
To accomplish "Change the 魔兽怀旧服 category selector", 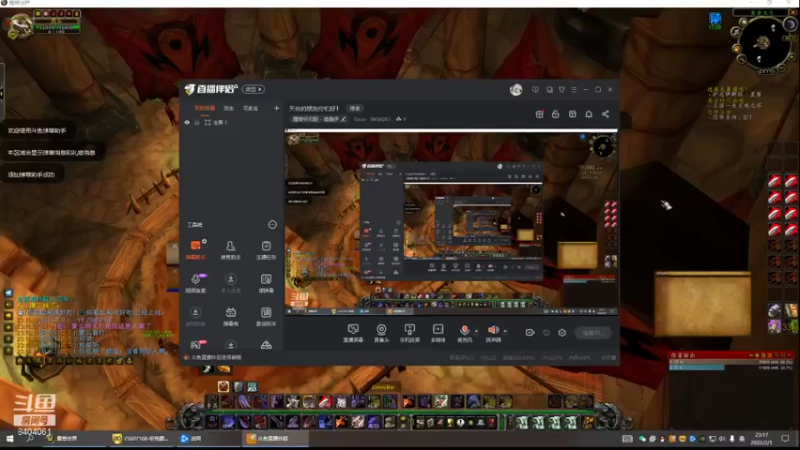I will click(319, 119).
